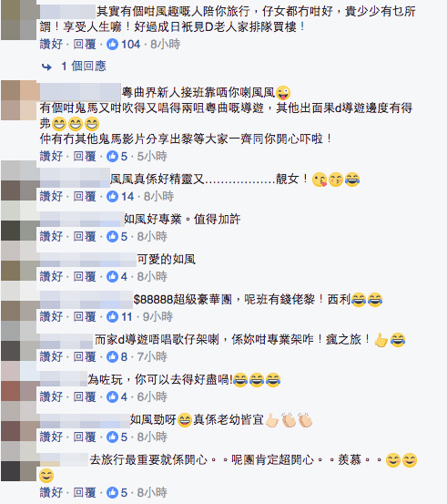Click the thumbs-up icon with 14 likes

(x=112, y=196)
